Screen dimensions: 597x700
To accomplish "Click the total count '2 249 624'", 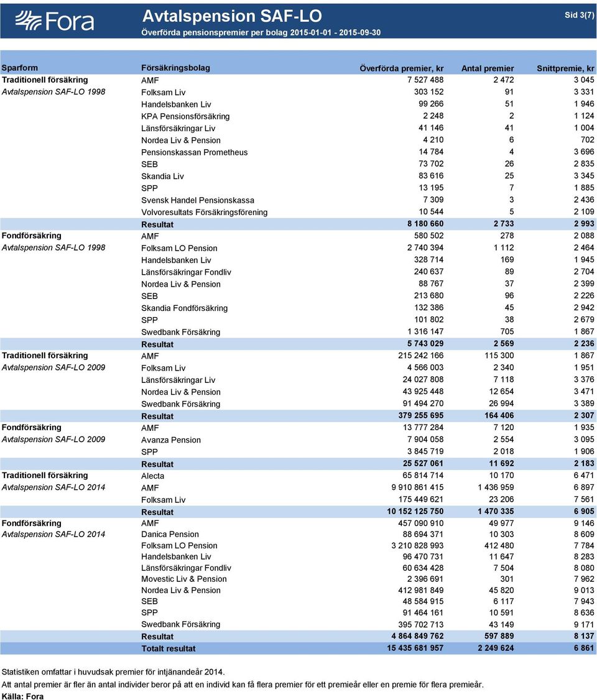I will (496, 648).
